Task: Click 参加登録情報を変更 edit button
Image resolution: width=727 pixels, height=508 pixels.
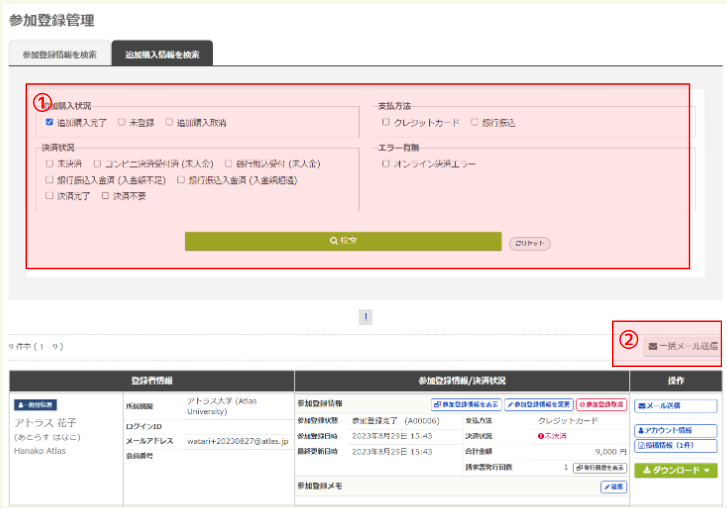Action: click(538, 405)
